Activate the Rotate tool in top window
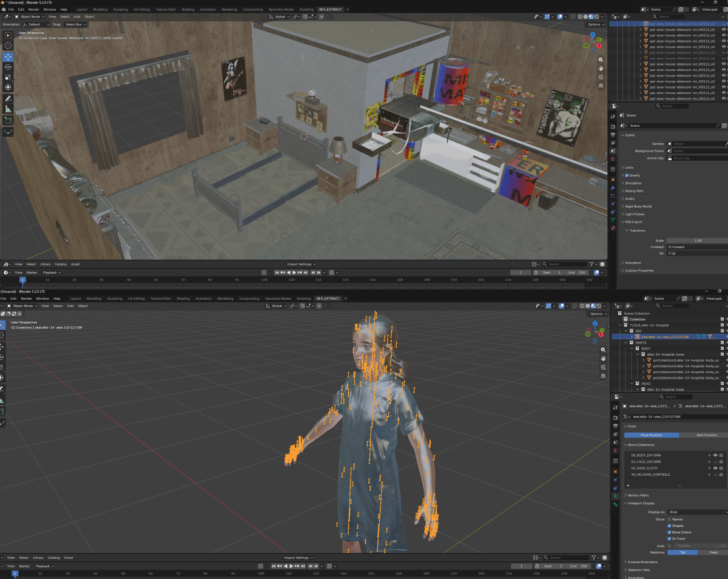Viewport: 728px width, 579px height. click(x=8, y=67)
